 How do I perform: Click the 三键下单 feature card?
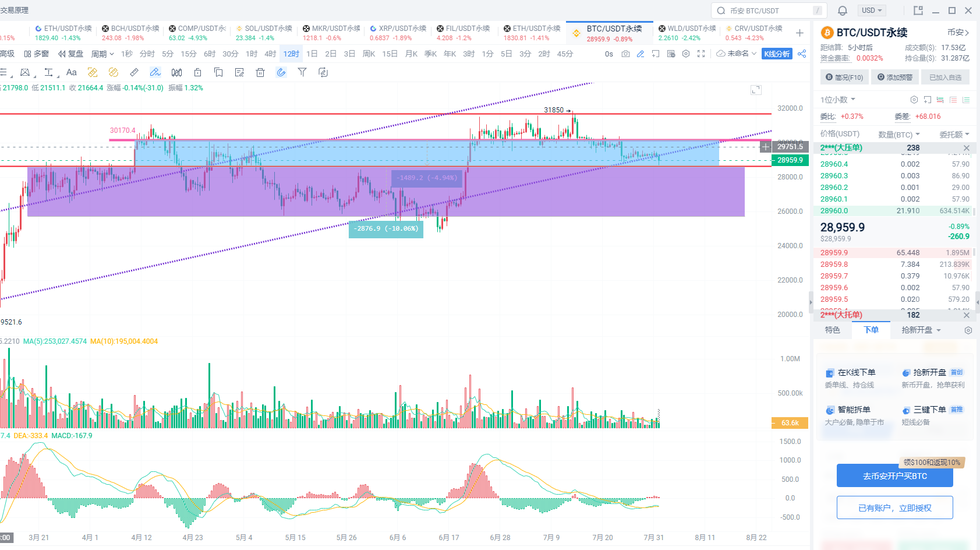pos(933,415)
